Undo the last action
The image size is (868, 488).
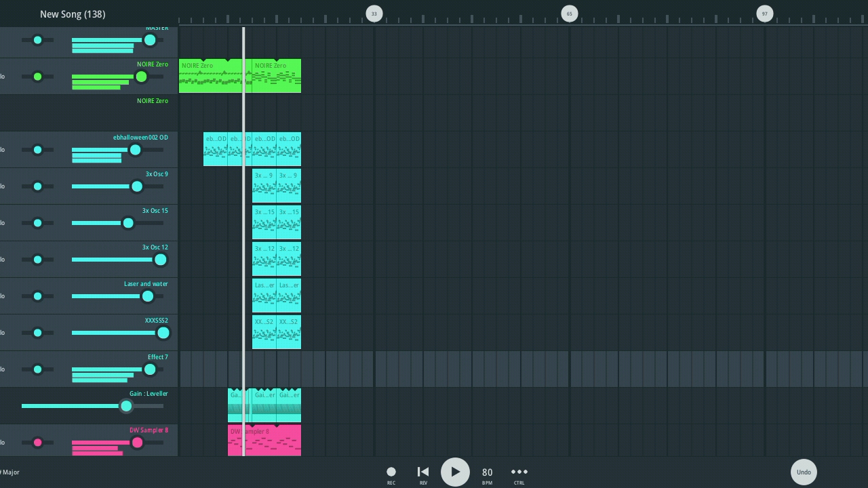coord(804,472)
